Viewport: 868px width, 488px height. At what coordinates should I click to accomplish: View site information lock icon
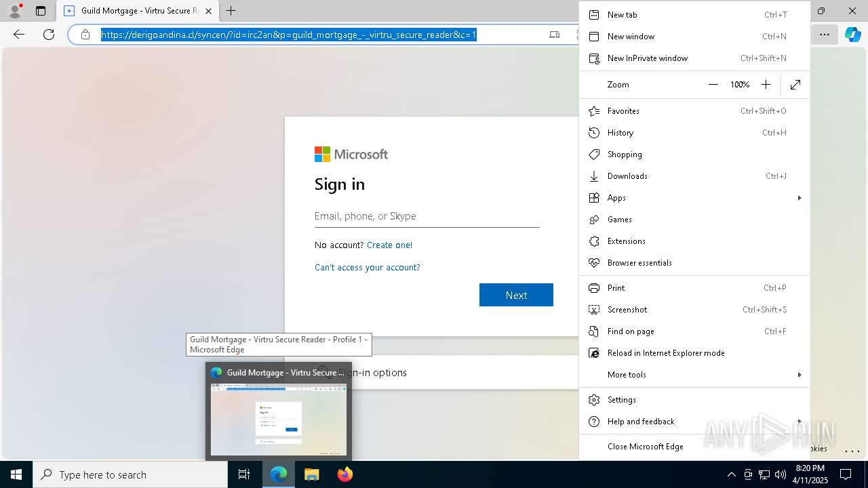(85, 35)
